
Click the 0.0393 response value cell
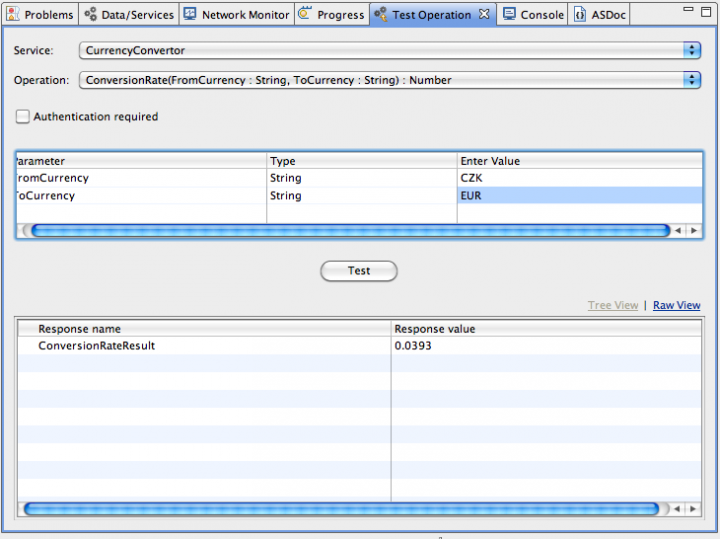click(x=546, y=346)
